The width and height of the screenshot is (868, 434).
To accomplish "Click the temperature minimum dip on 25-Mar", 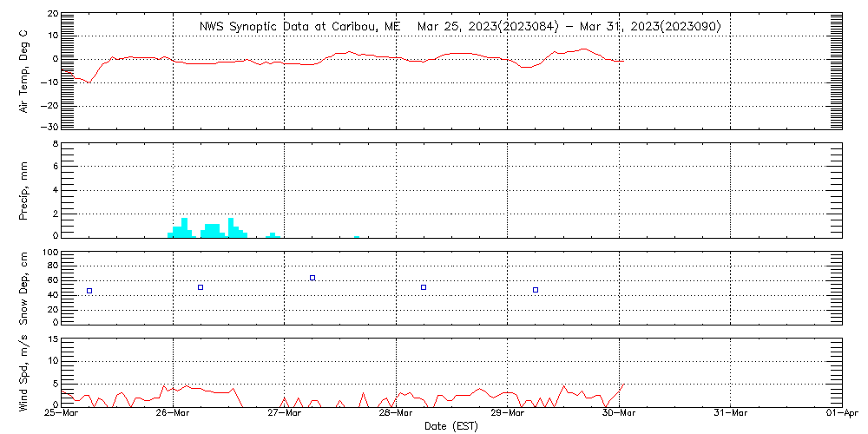I will click(x=89, y=82).
